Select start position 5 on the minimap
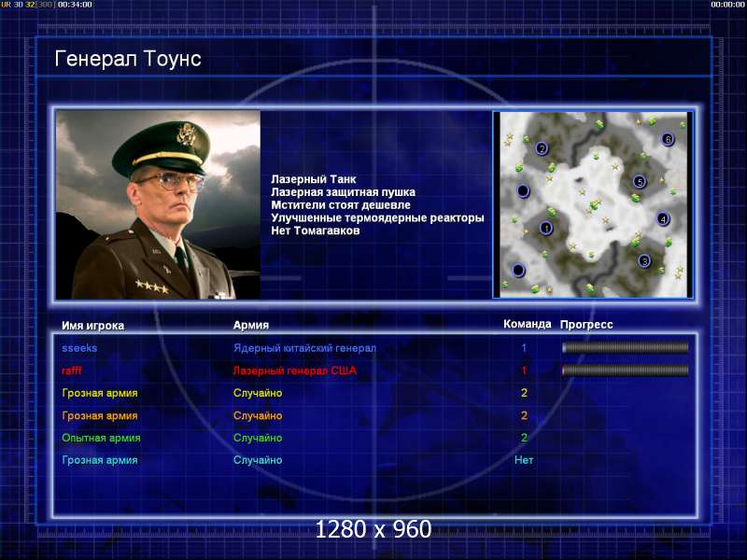Image resolution: width=747 pixels, height=560 pixels. click(640, 181)
